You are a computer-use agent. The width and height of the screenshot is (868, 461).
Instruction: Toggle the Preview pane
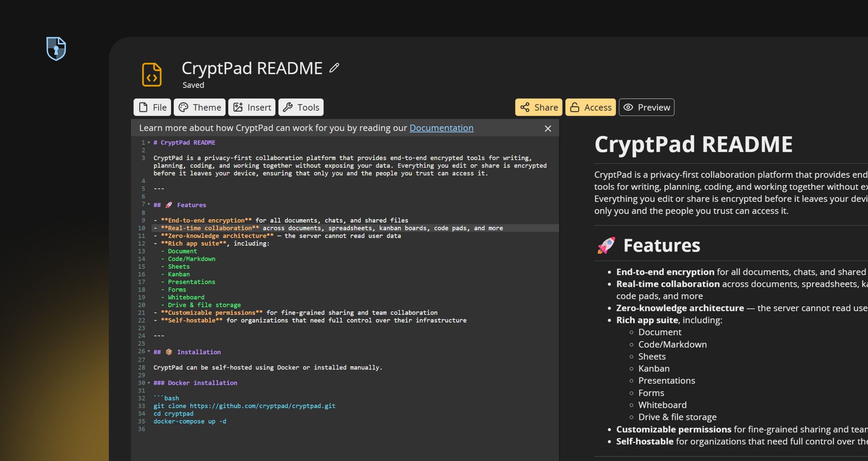[x=646, y=107]
